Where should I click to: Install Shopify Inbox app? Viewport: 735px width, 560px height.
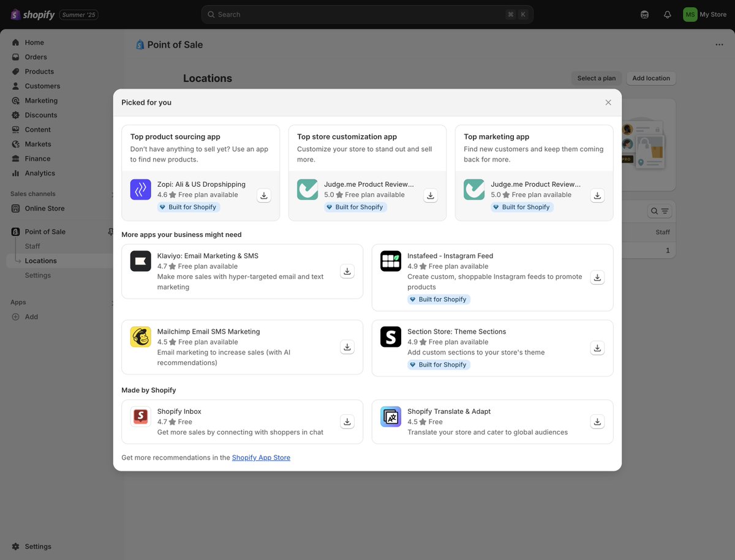tap(347, 422)
